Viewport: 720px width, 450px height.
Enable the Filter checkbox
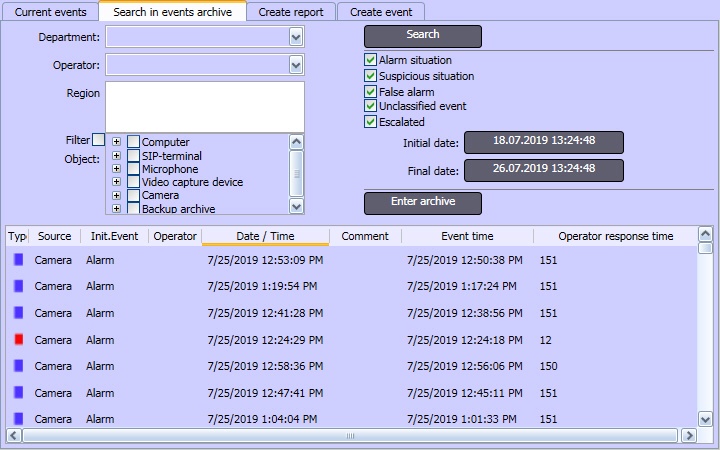tap(98, 140)
